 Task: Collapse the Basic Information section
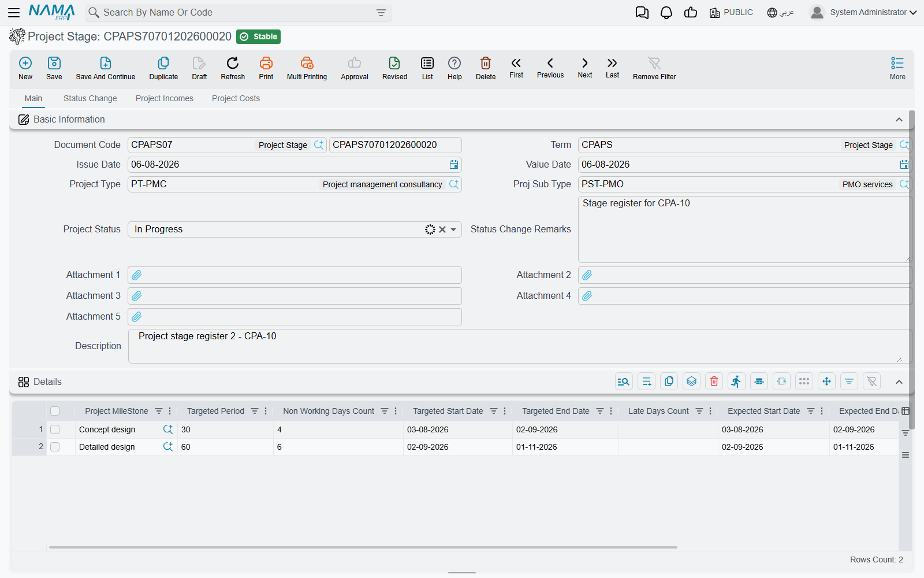[x=899, y=120]
